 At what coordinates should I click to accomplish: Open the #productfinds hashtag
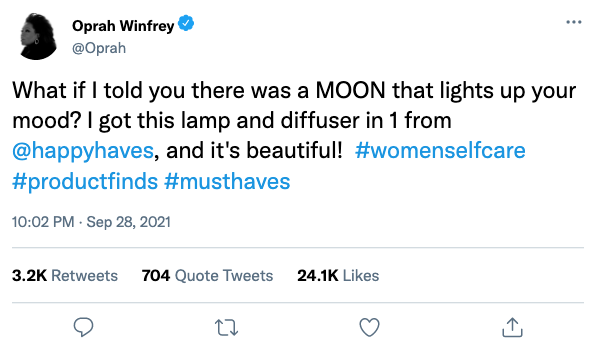coord(85,181)
